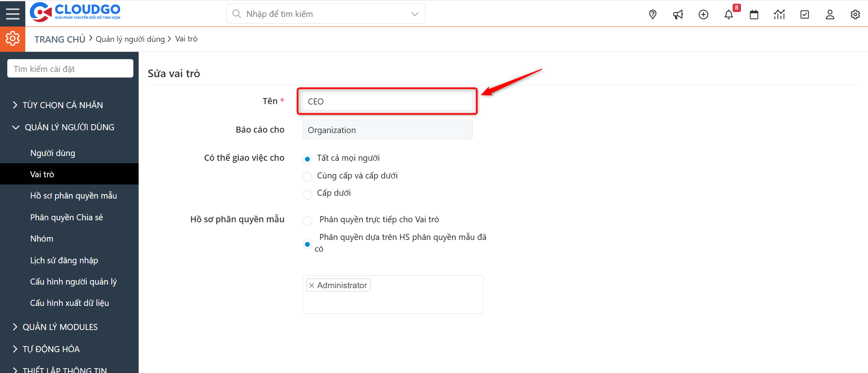Open the 'Người dùng' sidebar entry
The image size is (868, 373).
tap(52, 153)
